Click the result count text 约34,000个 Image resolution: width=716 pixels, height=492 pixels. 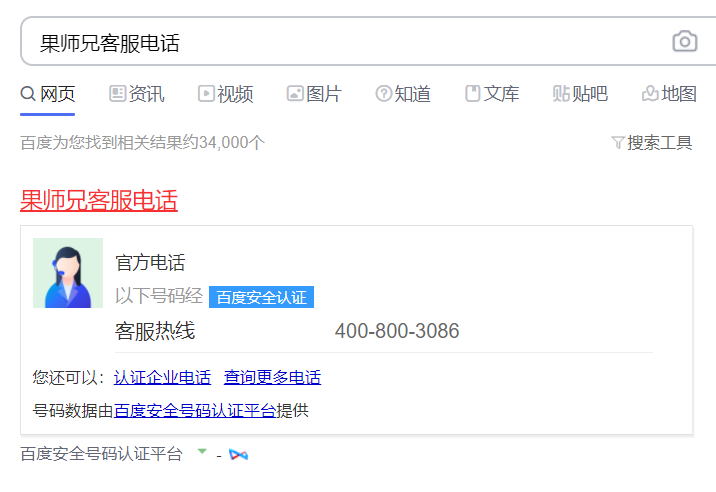(223, 143)
